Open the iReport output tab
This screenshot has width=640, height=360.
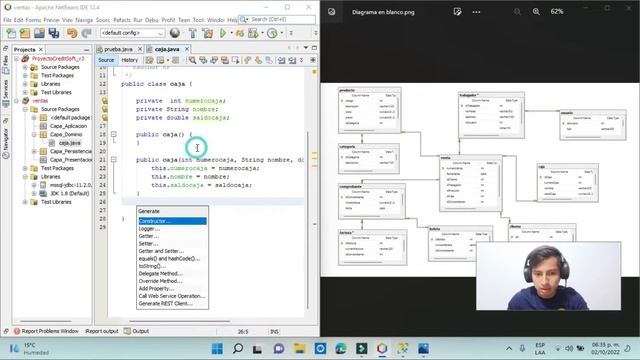click(102, 331)
